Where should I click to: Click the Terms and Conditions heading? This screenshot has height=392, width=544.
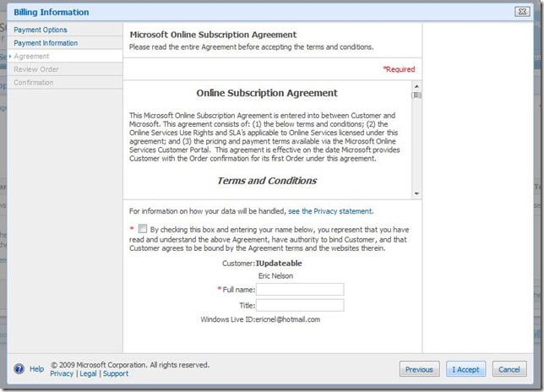pos(267,181)
